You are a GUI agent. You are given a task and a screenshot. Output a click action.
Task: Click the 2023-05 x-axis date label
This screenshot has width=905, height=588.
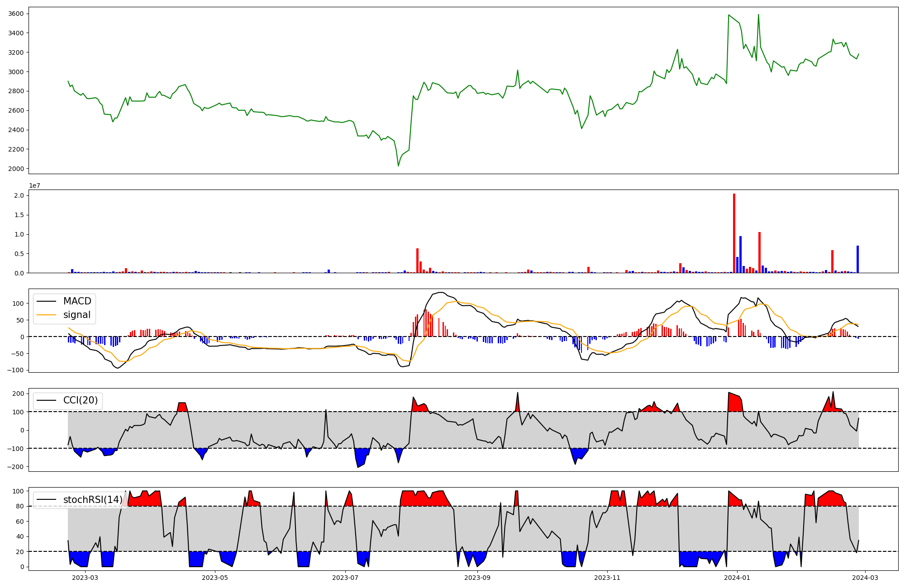(215, 578)
